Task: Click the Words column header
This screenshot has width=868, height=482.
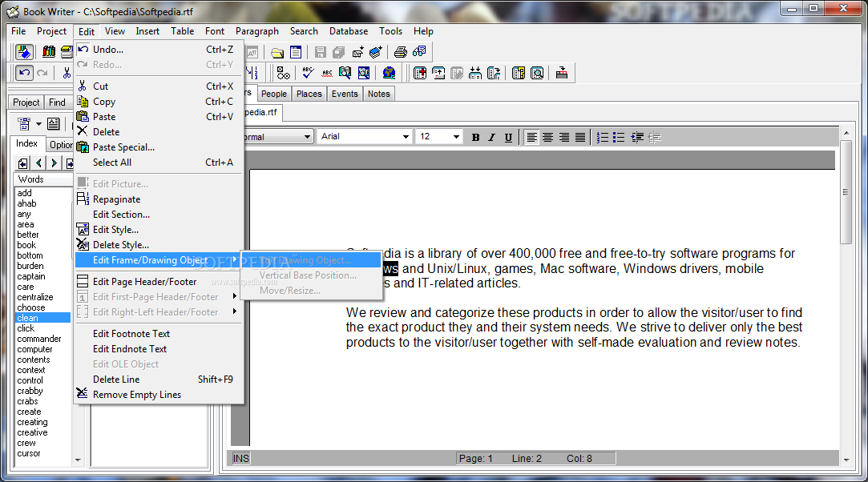Action: point(43,179)
